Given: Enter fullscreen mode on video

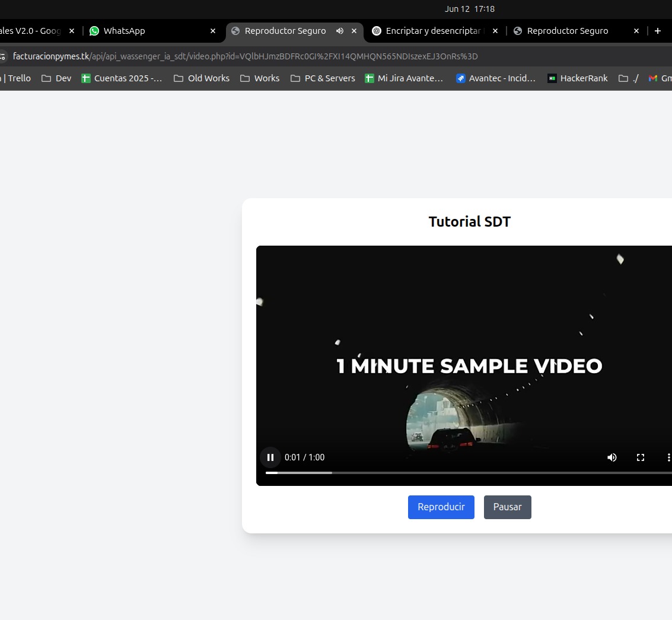Looking at the screenshot, I should tap(640, 457).
